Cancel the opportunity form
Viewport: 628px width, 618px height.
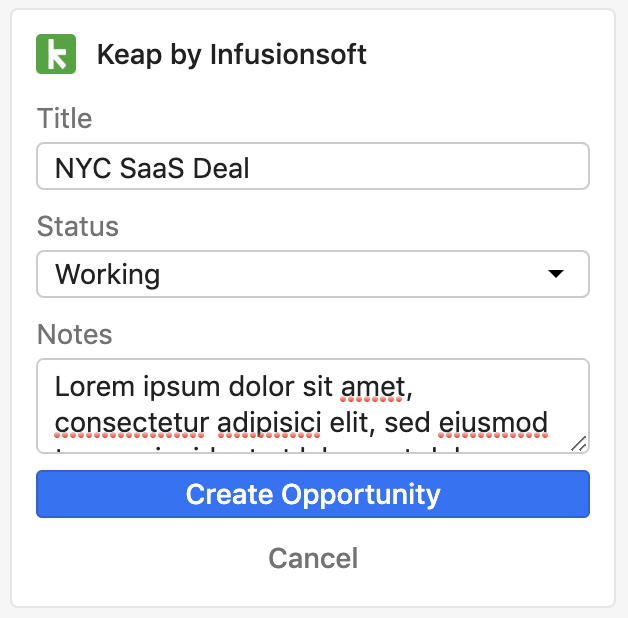tap(313, 558)
